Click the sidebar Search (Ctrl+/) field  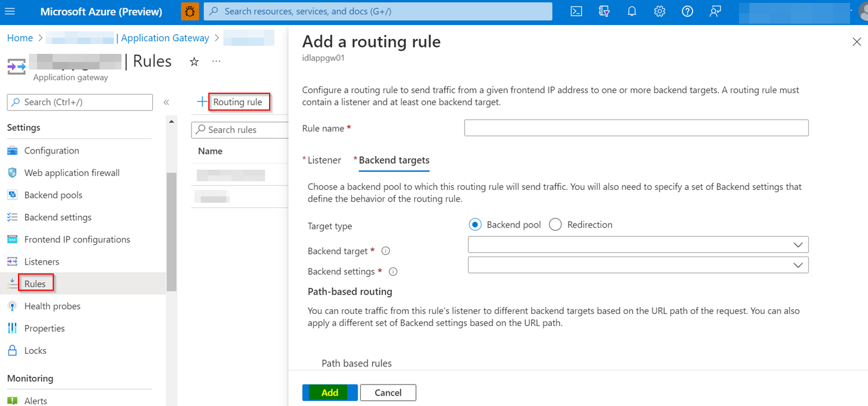[80, 102]
